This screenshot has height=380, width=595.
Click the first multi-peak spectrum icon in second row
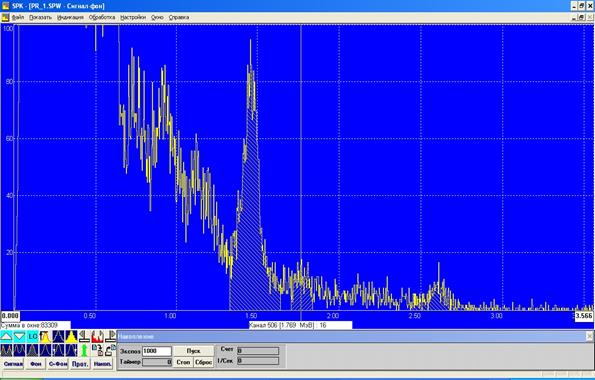pyautogui.click(x=6, y=350)
